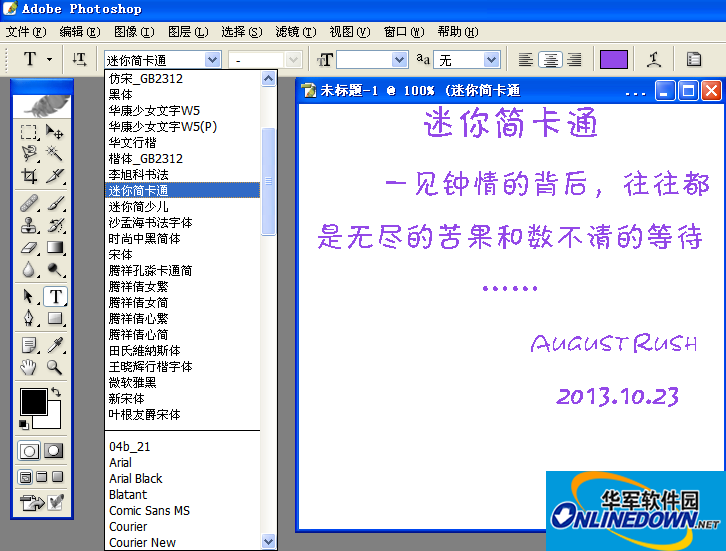726x551 pixels.
Task: Center align the text
Action: coord(551,60)
